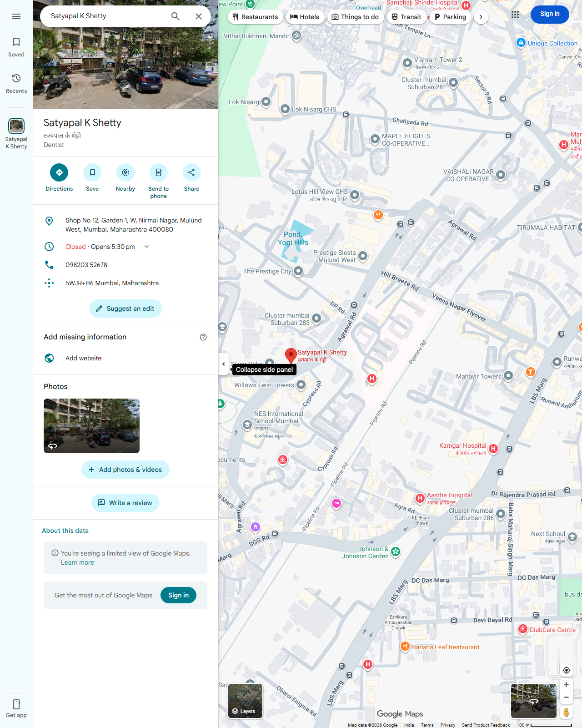Select Kamgar Hospital marker
The image size is (582, 728).
click(x=493, y=449)
